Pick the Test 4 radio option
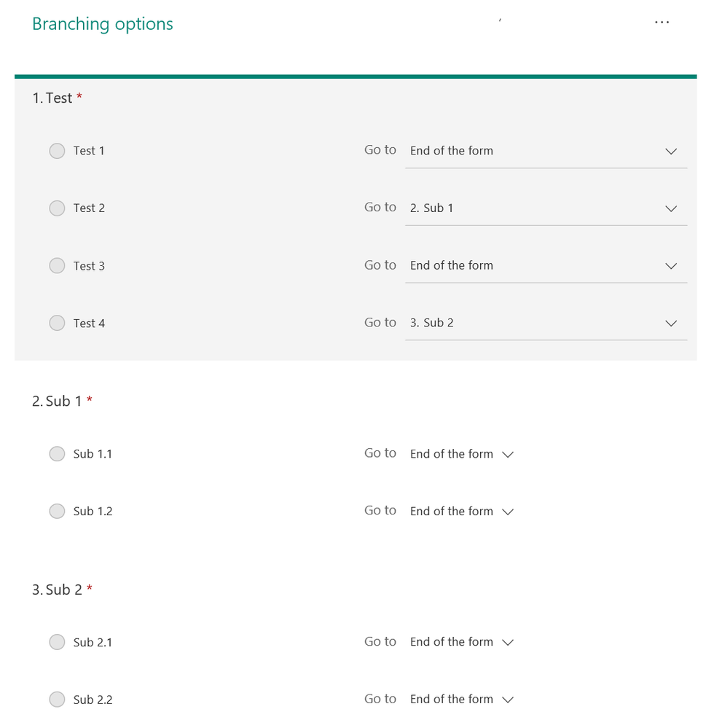The image size is (706, 728). click(57, 323)
